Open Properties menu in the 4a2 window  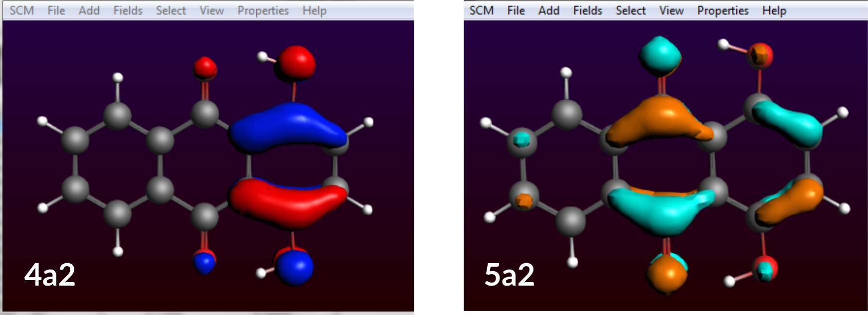(263, 10)
